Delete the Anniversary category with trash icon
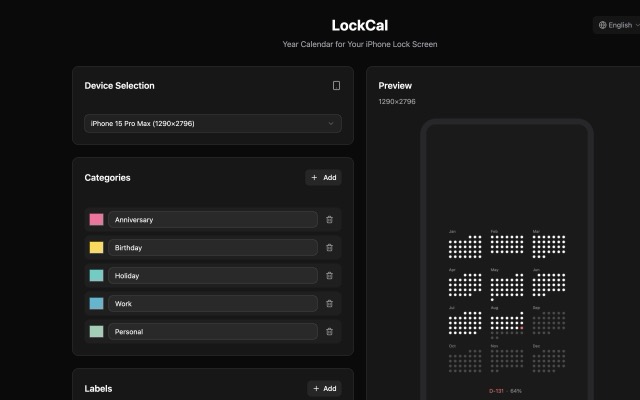This screenshot has height=400, width=640. [329, 220]
